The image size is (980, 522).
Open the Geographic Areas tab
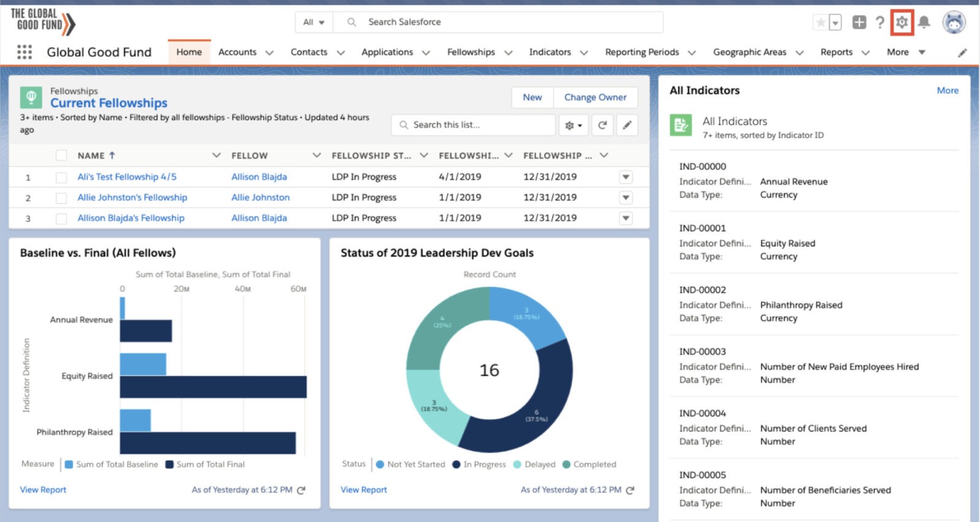[750, 52]
